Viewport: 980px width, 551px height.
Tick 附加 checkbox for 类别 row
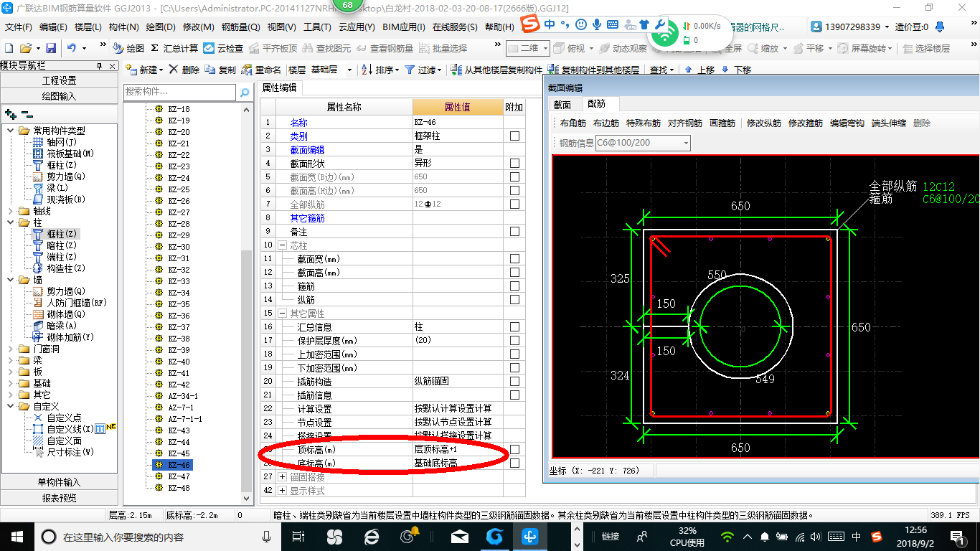[x=514, y=136]
